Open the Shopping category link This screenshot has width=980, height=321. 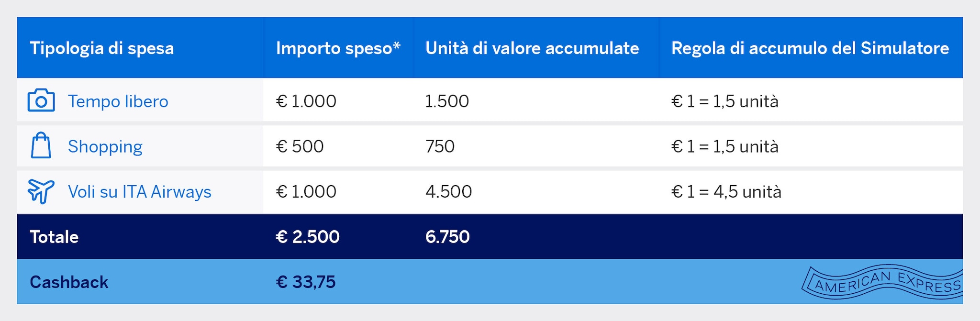click(105, 146)
